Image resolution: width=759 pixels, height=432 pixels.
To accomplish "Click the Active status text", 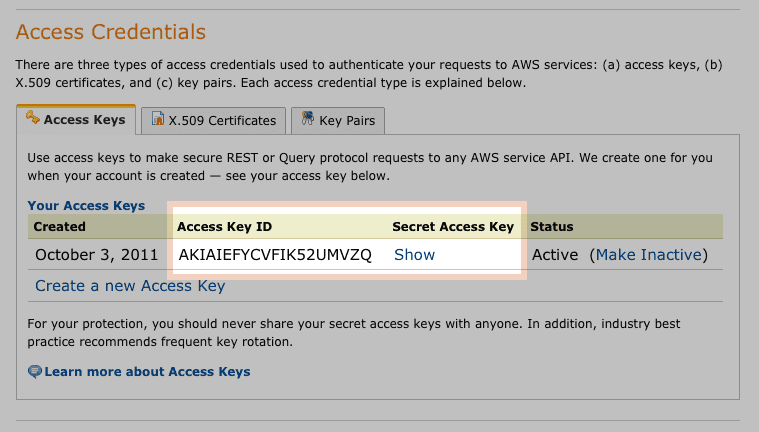I will pos(555,255).
